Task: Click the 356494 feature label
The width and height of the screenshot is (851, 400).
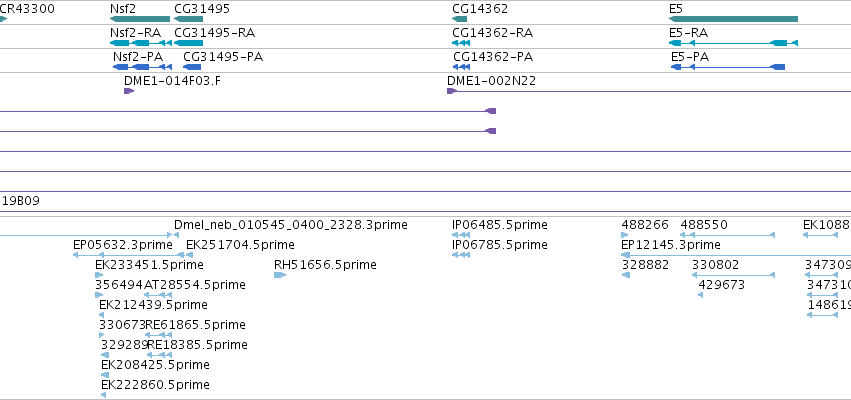Action: [x=119, y=285]
